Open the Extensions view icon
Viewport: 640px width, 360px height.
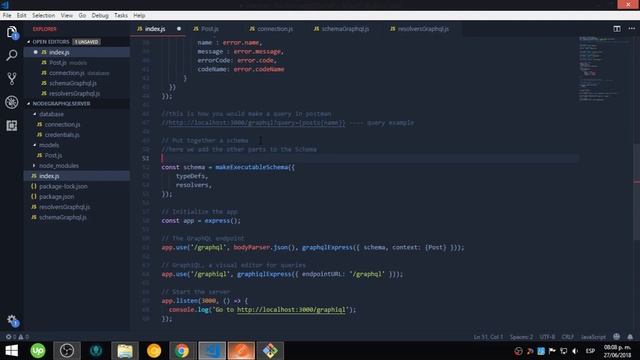[11, 125]
